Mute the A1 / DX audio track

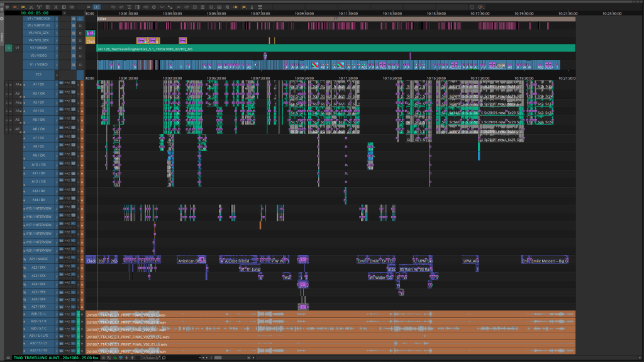coord(81,84)
